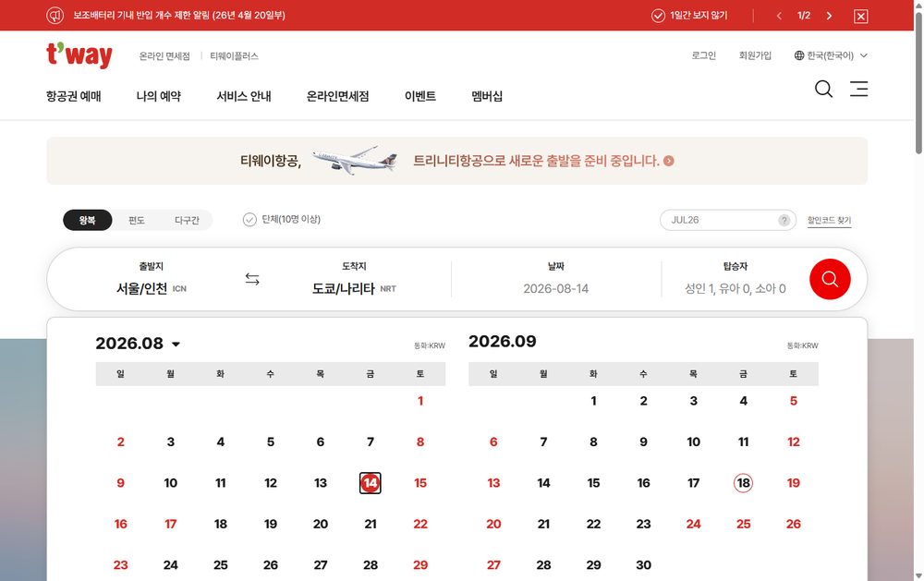The width and height of the screenshot is (924, 581).
Task: Open 한국(한국어) language dropdown
Action: click(831, 55)
